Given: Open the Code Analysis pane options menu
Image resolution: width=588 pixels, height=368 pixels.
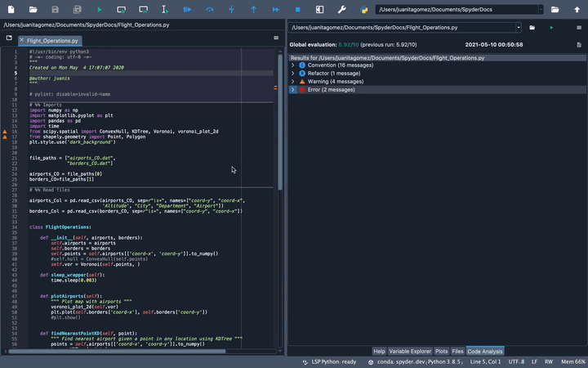Looking at the screenshot, I should pos(577,27).
